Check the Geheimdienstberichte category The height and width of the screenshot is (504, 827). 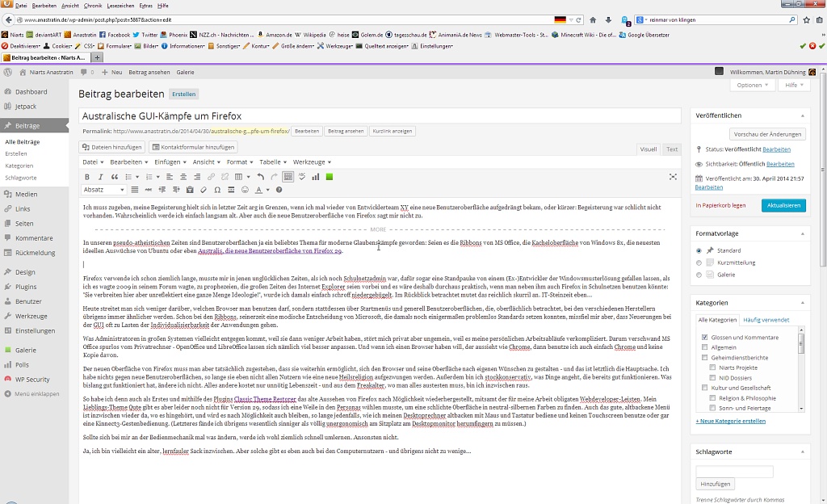[704, 358]
